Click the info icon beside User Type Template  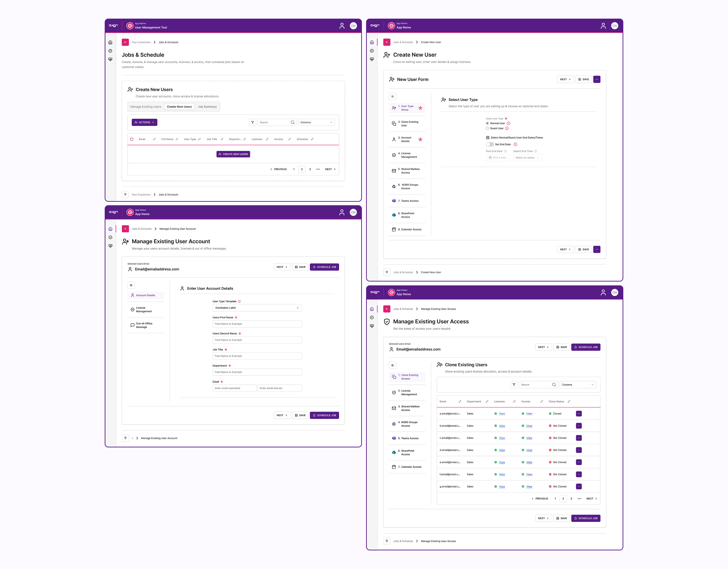[x=239, y=302]
